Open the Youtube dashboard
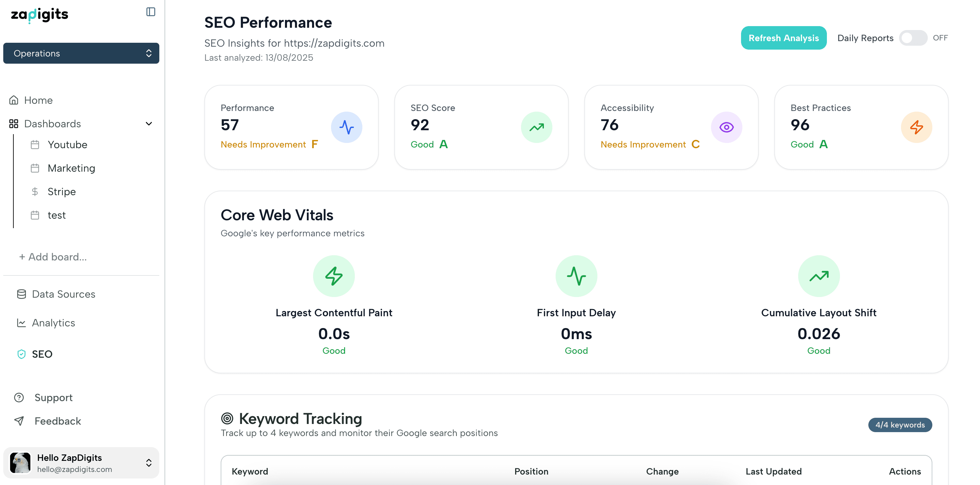 [x=68, y=144]
